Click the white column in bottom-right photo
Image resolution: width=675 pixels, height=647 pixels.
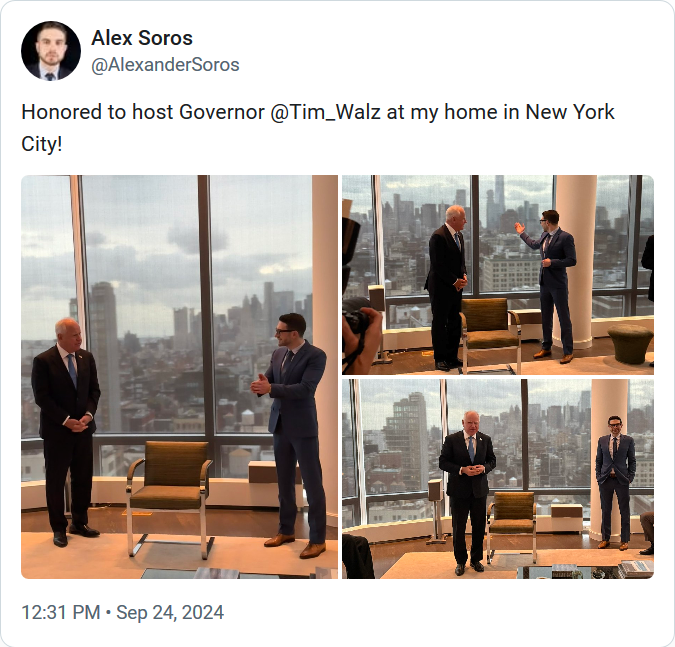609,460
